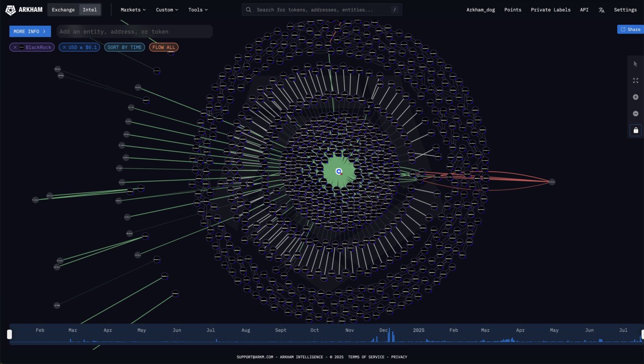
Task: Click the Share button
Action: pyautogui.click(x=630, y=29)
